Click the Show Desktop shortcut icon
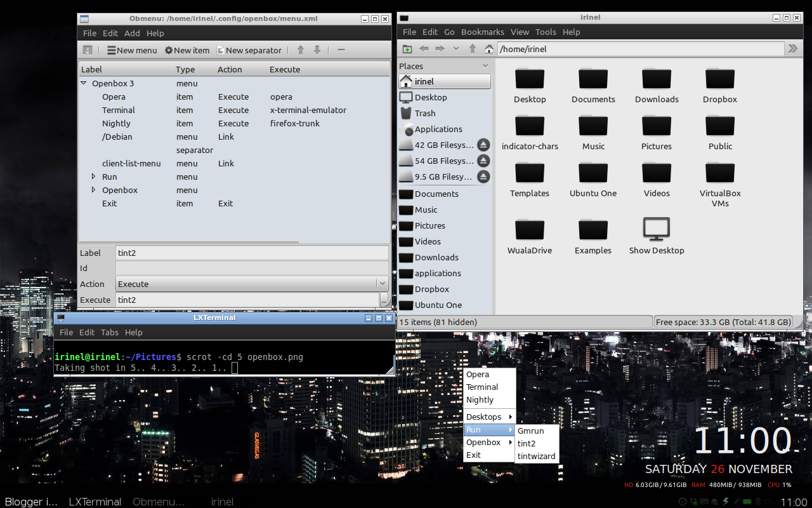This screenshot has height=508, width=812. pos(656,229)
